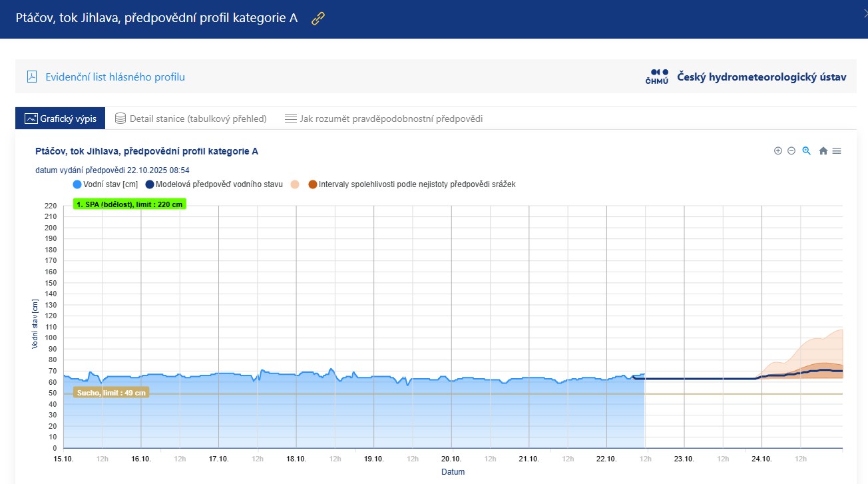Click the PDF icon beside Evidenční list
The image size is (868, 484).
[32, 77]
